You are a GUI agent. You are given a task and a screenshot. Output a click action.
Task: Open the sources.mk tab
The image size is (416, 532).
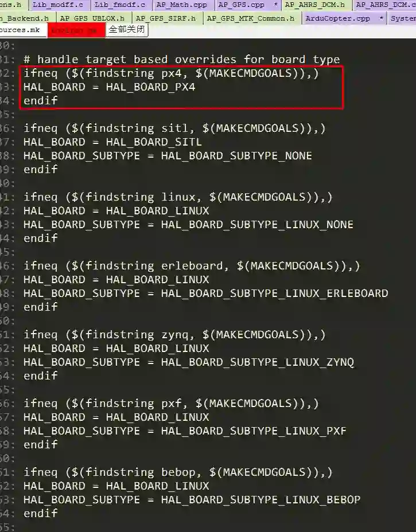click(x=21, y=30)
